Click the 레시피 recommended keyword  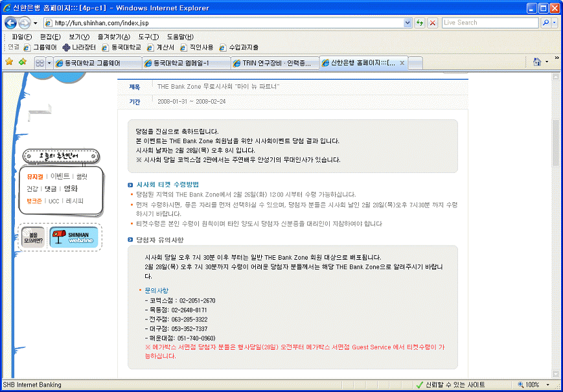[x=75, y=201]
